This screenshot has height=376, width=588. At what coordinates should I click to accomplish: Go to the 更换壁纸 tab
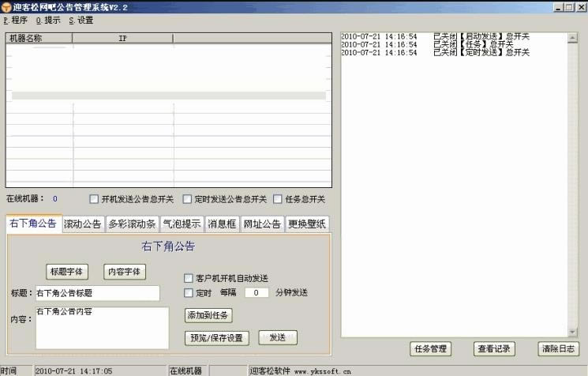[x=307, y=224]
